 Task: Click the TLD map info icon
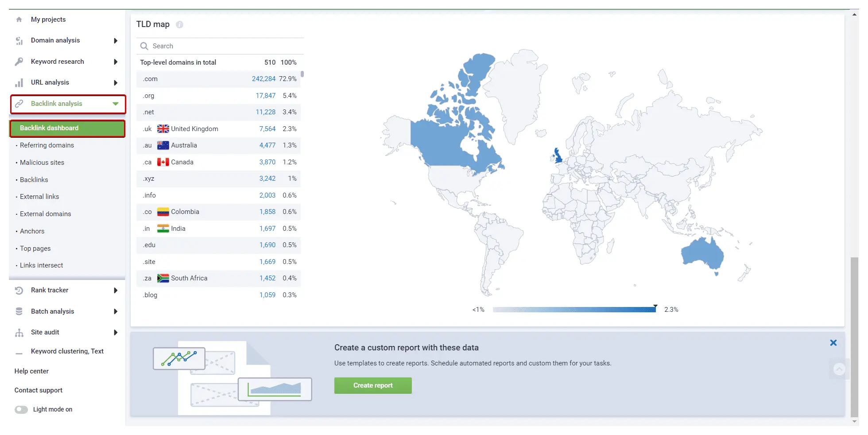click(x=179, y=25)
